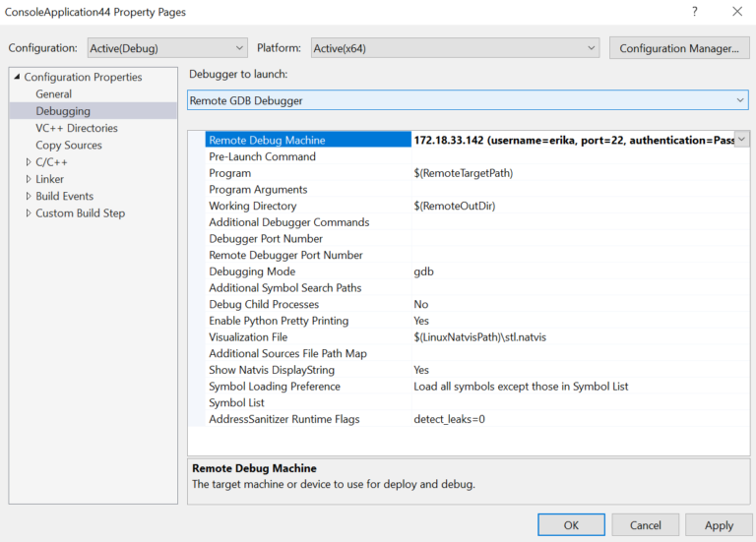
Task: Select VC++ Directories in the tree
Action: click(x=76, y=128)
